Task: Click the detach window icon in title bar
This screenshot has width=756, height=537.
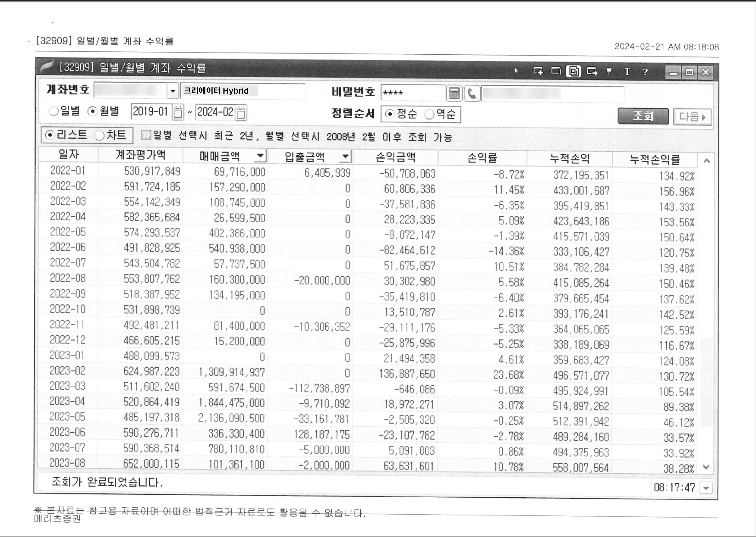Action: click(x=556, y=71)
